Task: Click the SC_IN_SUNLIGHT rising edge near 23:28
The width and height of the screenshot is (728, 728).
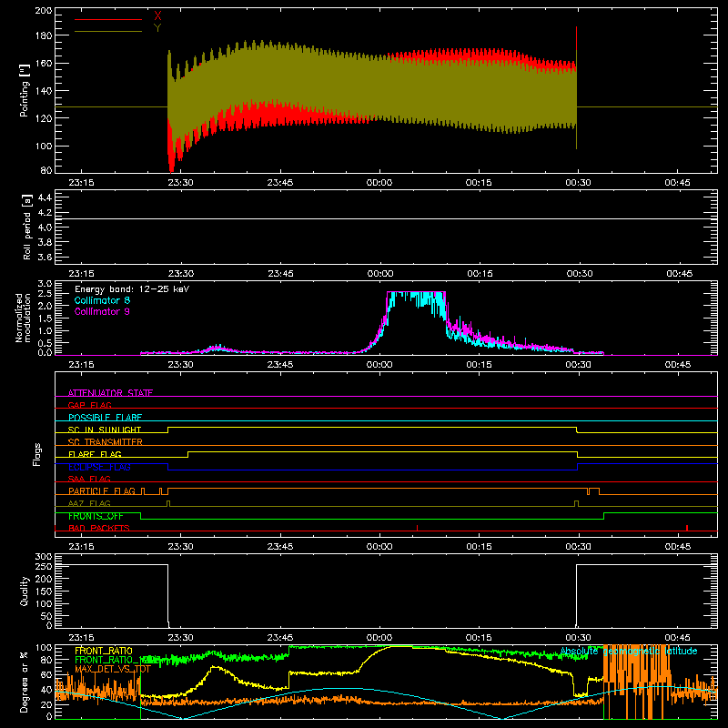Action: coord(168,430)
